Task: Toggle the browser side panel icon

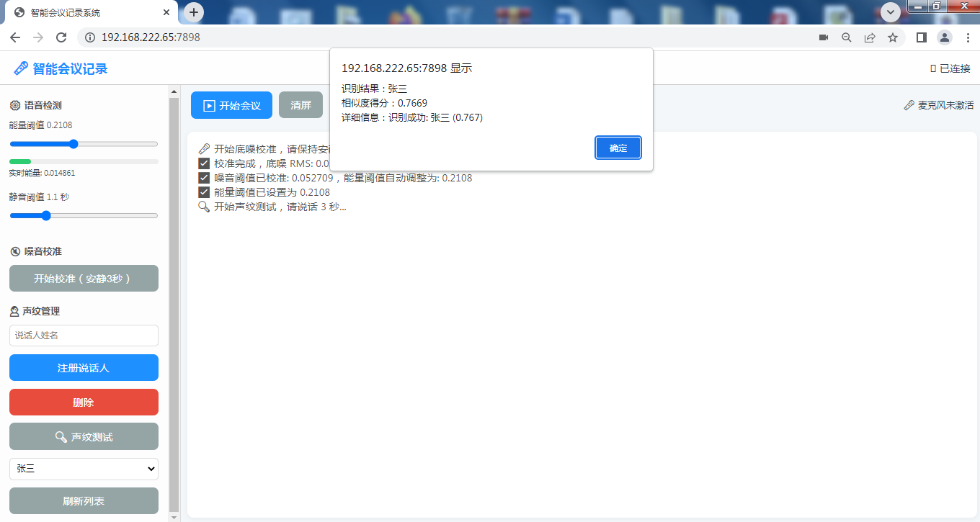Action: click(x=921, y=37)
